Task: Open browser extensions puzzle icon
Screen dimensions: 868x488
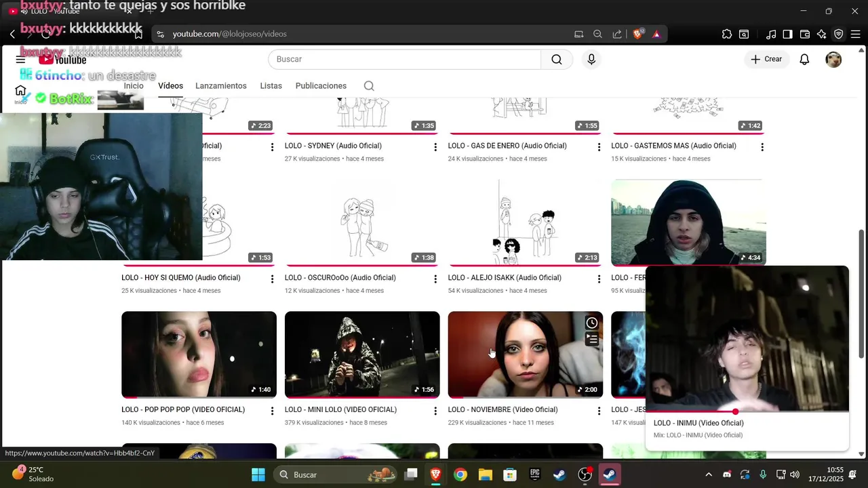Action: (x=727, y=34)
